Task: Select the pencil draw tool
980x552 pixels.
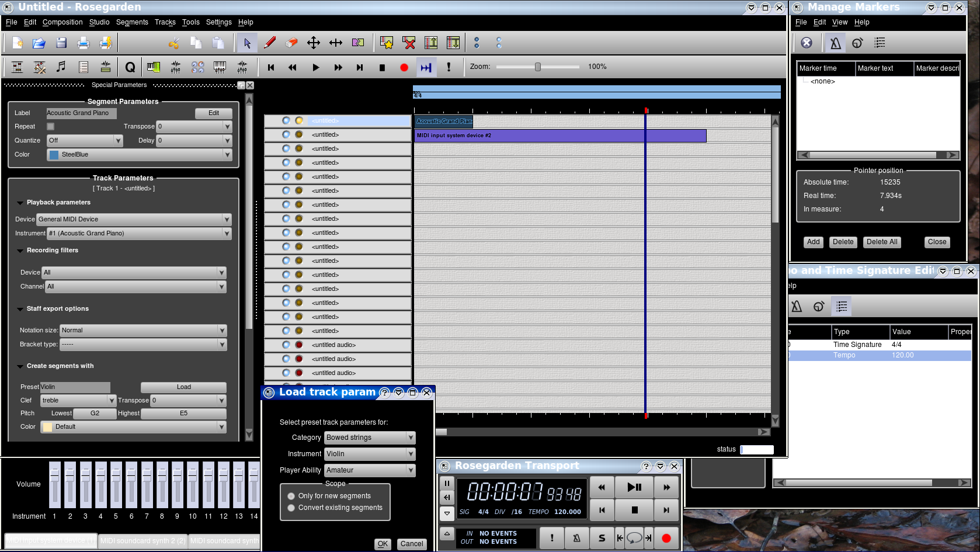Action: pyautogui.click(x=269, y=43)
